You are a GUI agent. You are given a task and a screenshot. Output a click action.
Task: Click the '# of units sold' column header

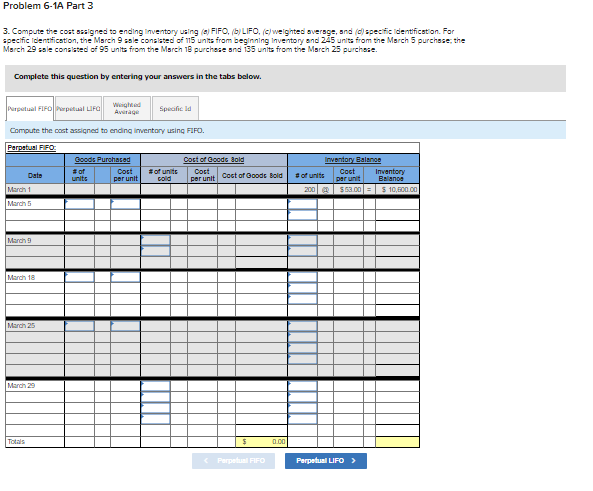coord(163,175)
